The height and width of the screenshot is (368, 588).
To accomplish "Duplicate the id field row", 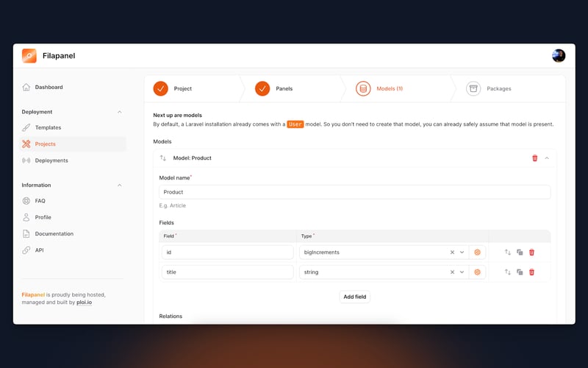I will (x=520, y=252).
